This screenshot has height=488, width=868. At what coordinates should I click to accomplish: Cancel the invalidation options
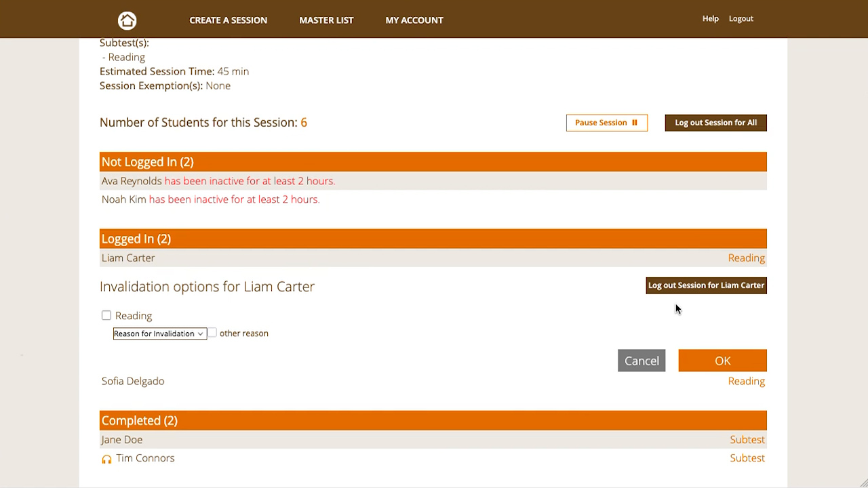pyautogui.click(x=641, y=361)
